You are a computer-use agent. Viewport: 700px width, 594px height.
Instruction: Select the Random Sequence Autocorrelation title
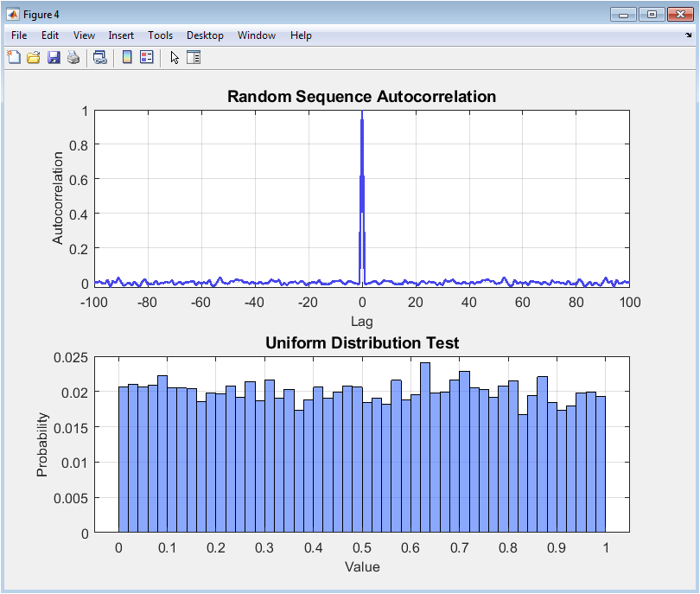(361, 96)
